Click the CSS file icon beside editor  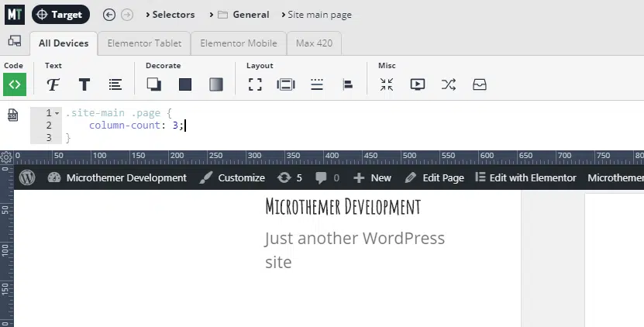[x=12, y=115]
